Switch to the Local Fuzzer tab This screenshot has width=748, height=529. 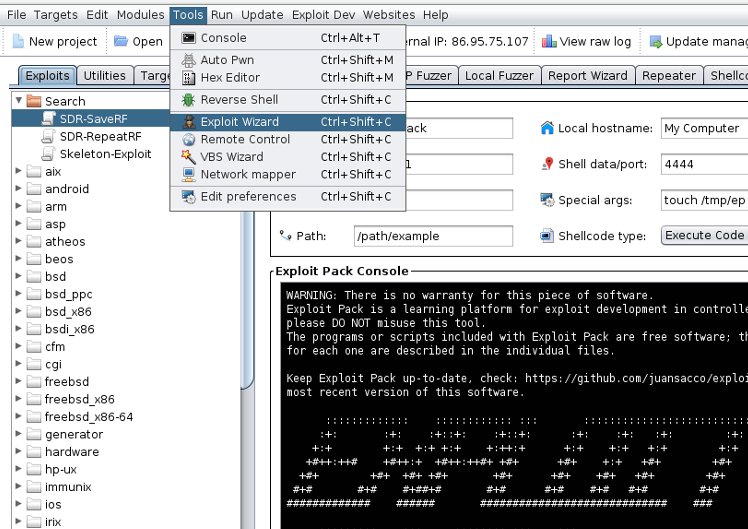coord(499,75)
